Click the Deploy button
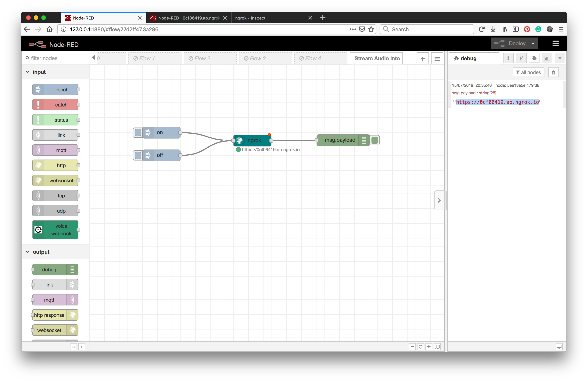The image size is (588, 382). [510, 44]
